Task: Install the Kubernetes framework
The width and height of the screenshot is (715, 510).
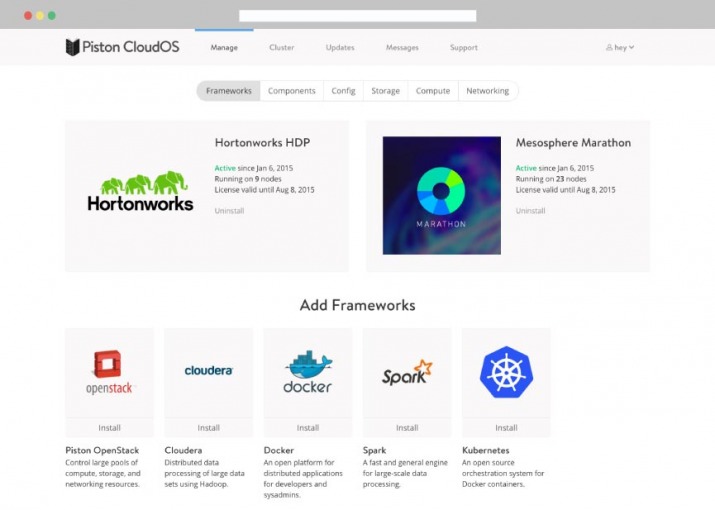Action: [506, 428]
